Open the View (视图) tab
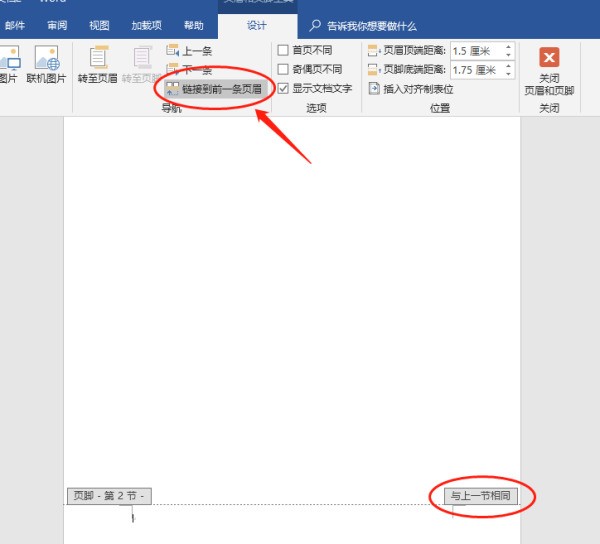This screenshot has width=600, height=544. pyautogui.click(x=99, y=26)
